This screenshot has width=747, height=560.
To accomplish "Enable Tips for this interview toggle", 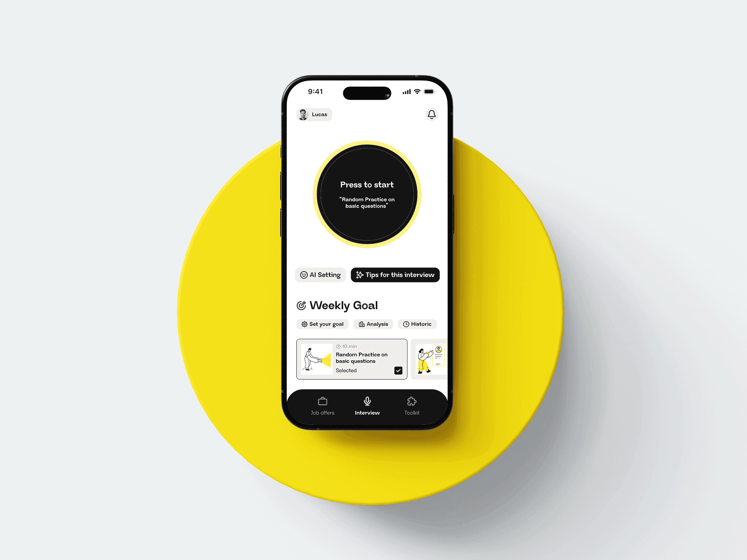I will point(394,274).
